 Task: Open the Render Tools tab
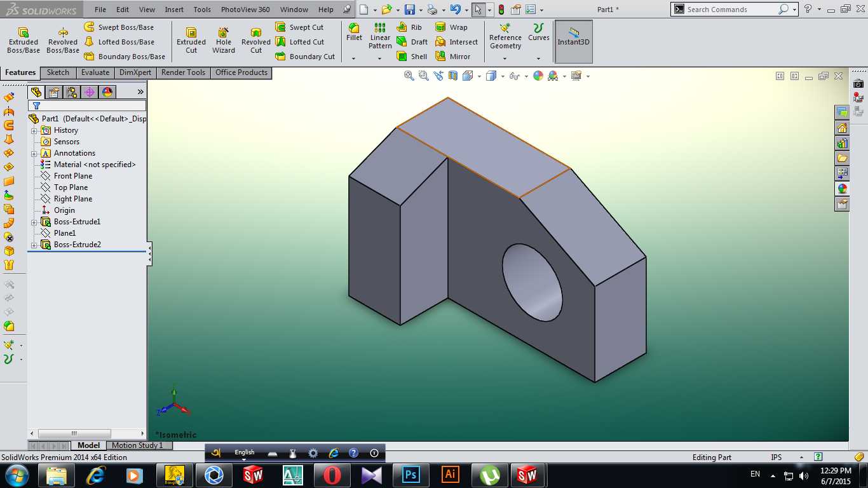click(x=183, y=72)
